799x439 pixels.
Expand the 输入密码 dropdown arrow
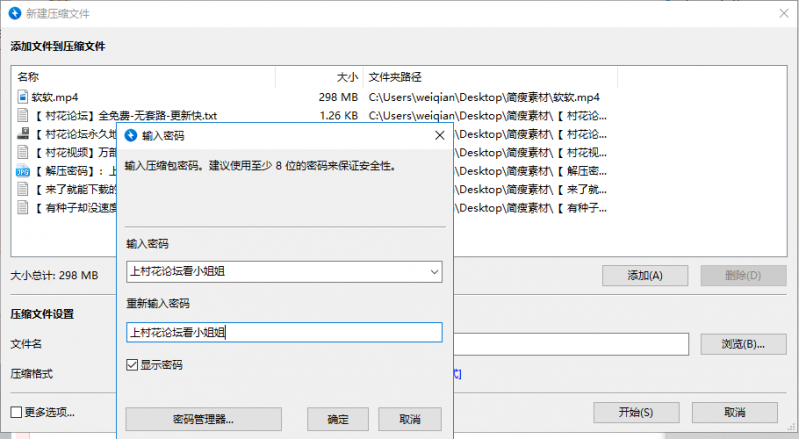click(x=433, y=271)
